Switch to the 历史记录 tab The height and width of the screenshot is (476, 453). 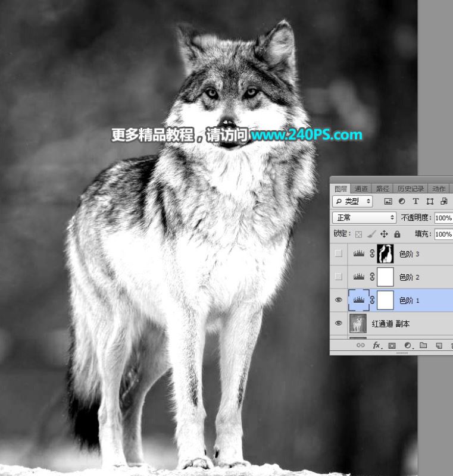411,189
